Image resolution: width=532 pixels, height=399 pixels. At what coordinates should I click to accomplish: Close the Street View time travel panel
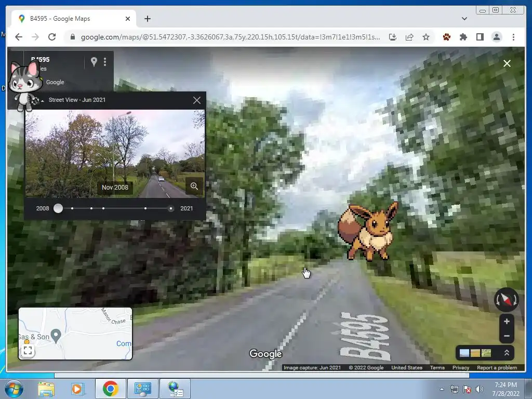197,100
